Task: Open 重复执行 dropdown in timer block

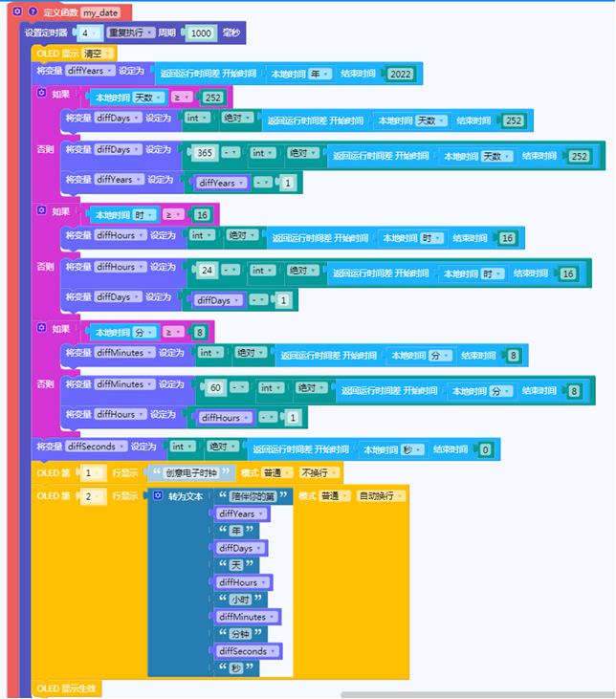Action: 131,33
